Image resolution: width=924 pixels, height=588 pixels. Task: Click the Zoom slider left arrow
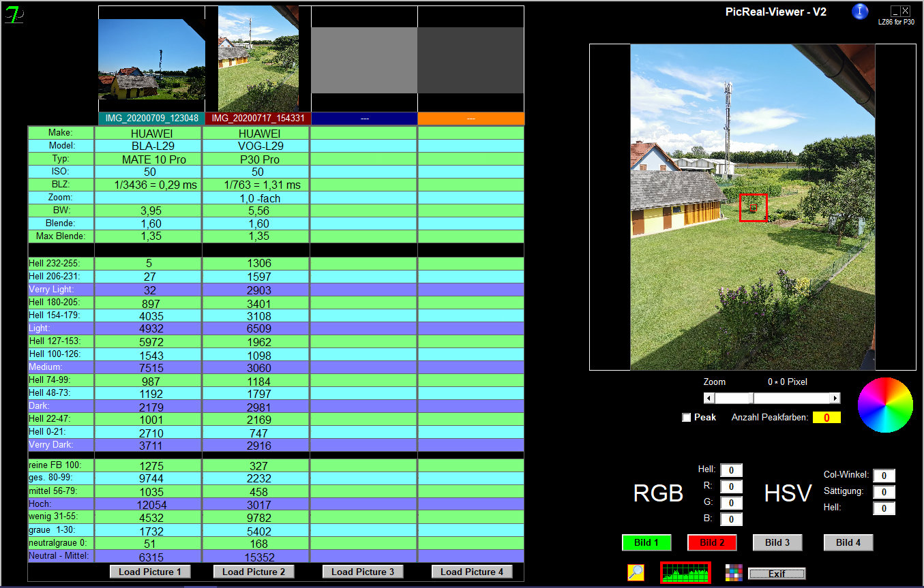point(709,398)
